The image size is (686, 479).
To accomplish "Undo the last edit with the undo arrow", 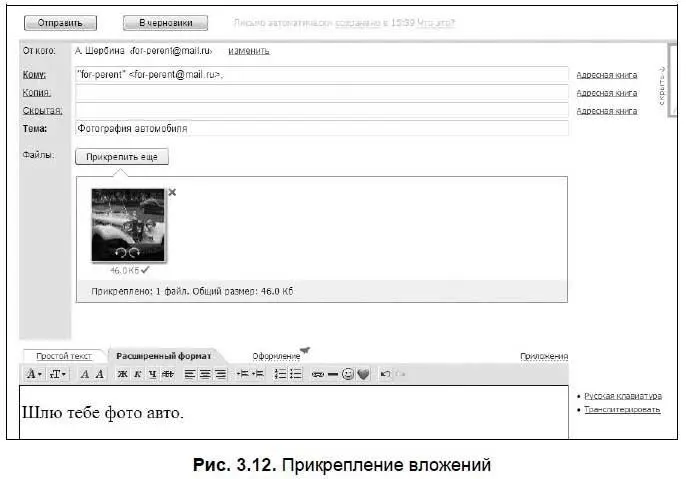I will [386, 374].
